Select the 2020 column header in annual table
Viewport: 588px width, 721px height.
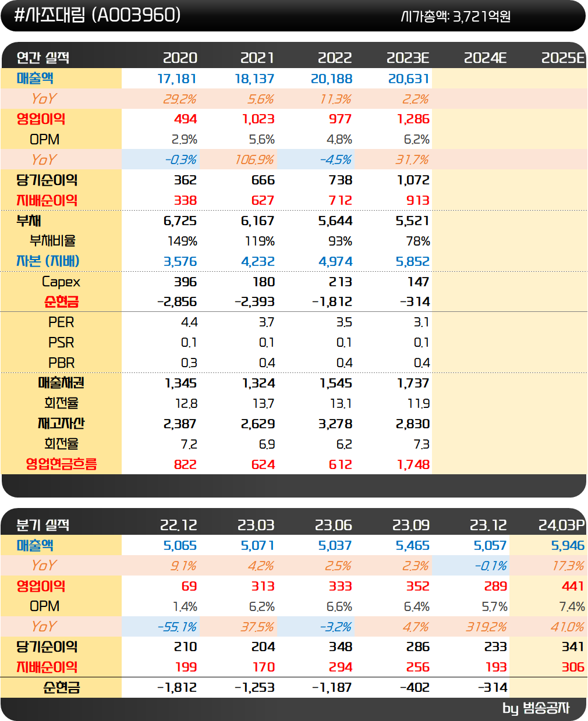[180, 58]
